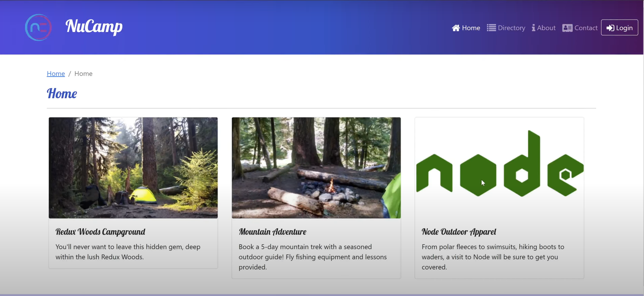Select the Mountain Adventure card title

[x=272, y=231]
